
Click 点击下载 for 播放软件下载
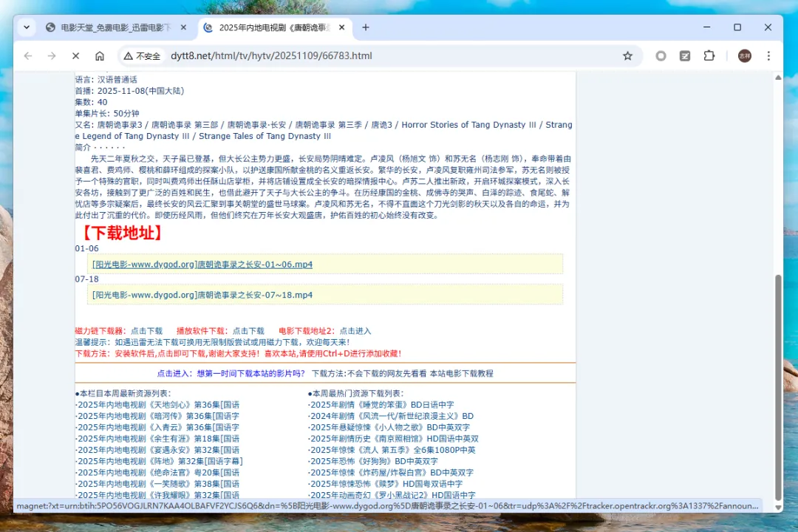pos(248,331)
